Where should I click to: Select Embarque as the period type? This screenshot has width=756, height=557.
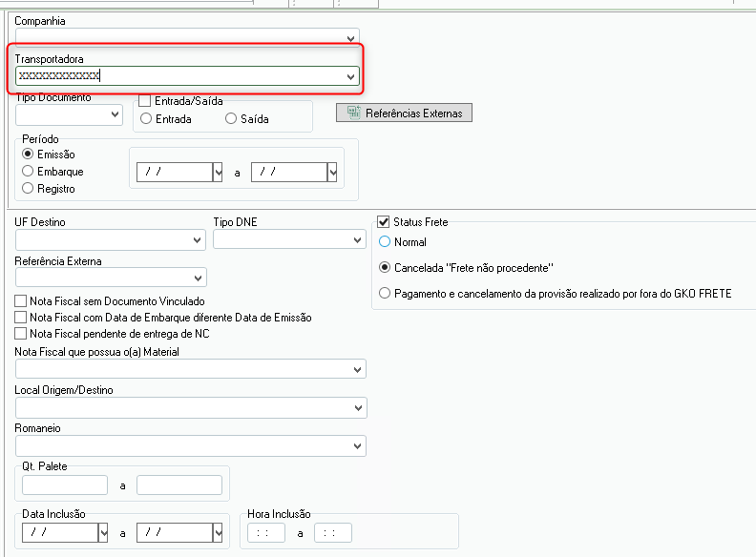coord(28,172)
